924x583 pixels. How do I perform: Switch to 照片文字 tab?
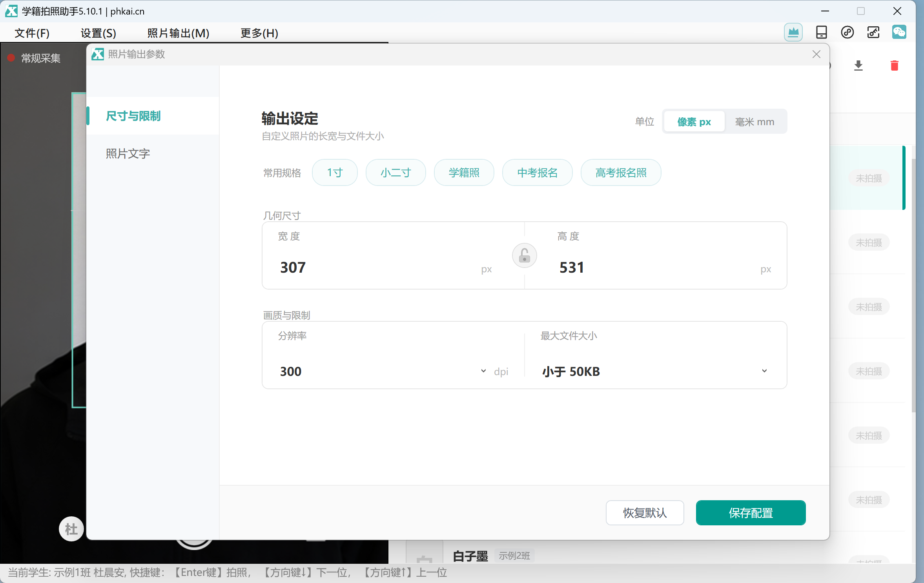[153, 153]
